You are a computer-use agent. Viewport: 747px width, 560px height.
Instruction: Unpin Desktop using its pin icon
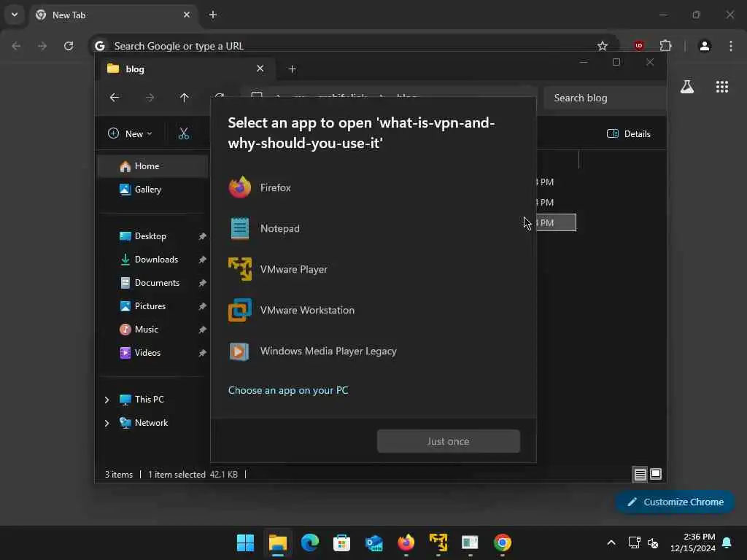pyautogui.click(x=203, y=236)
